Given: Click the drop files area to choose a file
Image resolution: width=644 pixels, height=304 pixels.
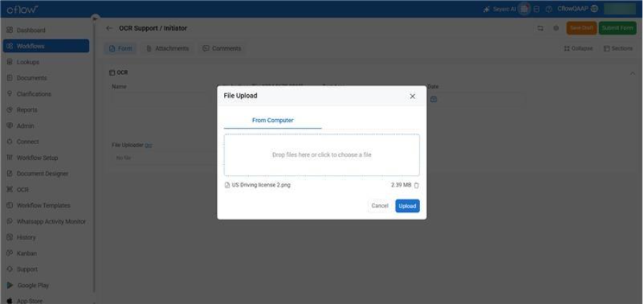Looking at the screenshot, I should click(x=322, y=155).
